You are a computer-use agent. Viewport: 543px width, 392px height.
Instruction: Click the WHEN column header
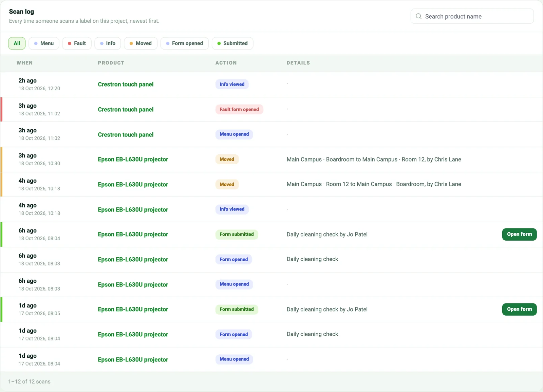[25, 63]
